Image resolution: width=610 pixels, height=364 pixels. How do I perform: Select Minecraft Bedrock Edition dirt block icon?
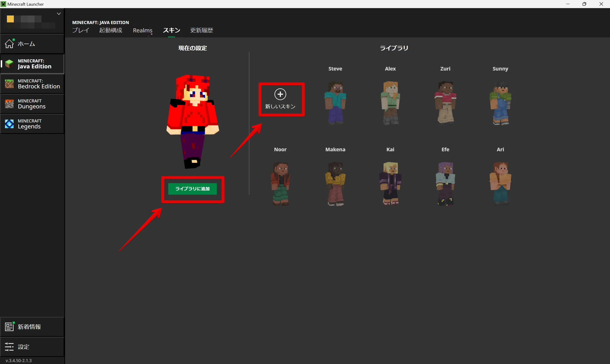(9, 84)
